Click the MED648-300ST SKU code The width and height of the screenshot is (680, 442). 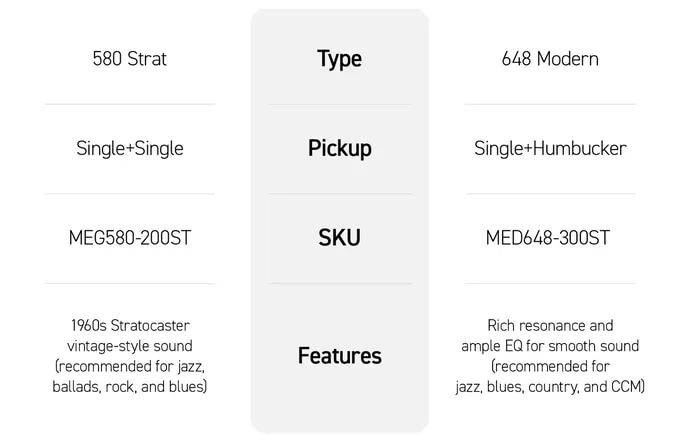click(x=550, y=238)
